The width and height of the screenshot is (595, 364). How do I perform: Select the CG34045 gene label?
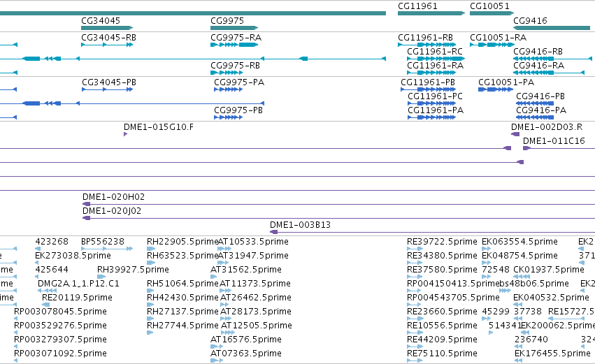[101, 20]
